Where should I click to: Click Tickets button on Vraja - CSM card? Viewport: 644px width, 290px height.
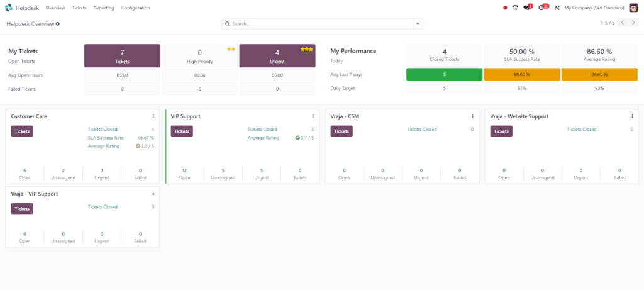point(341,131)
